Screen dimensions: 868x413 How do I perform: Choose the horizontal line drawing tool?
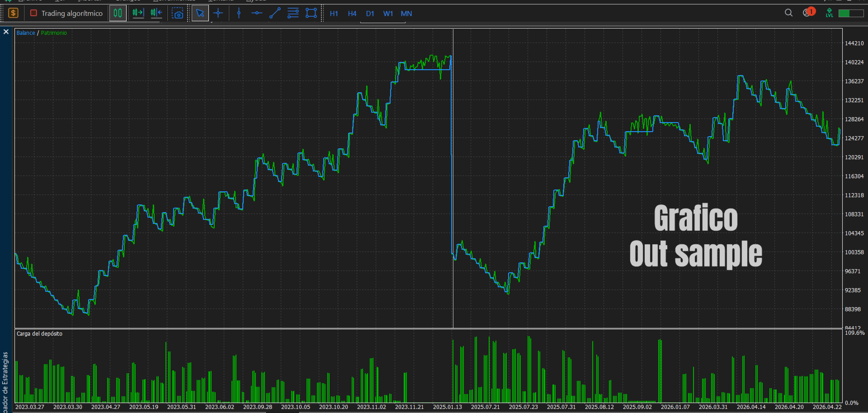257,13
